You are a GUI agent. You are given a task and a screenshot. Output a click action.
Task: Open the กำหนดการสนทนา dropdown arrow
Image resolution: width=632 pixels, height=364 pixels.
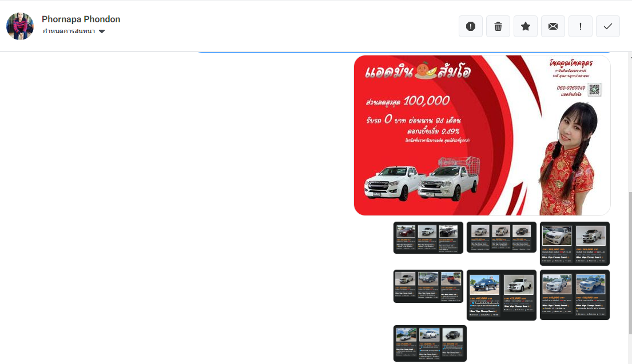(102, 31)
